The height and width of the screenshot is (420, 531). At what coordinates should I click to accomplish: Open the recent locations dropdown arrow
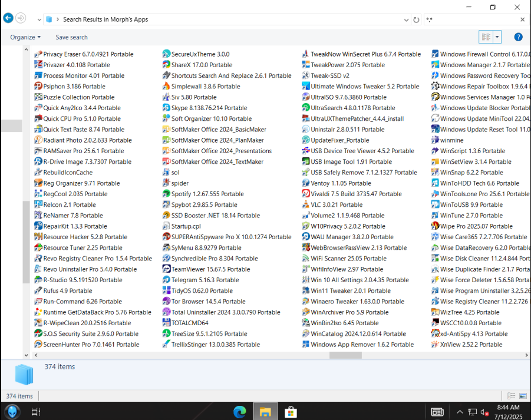click(x=39, y=19)
